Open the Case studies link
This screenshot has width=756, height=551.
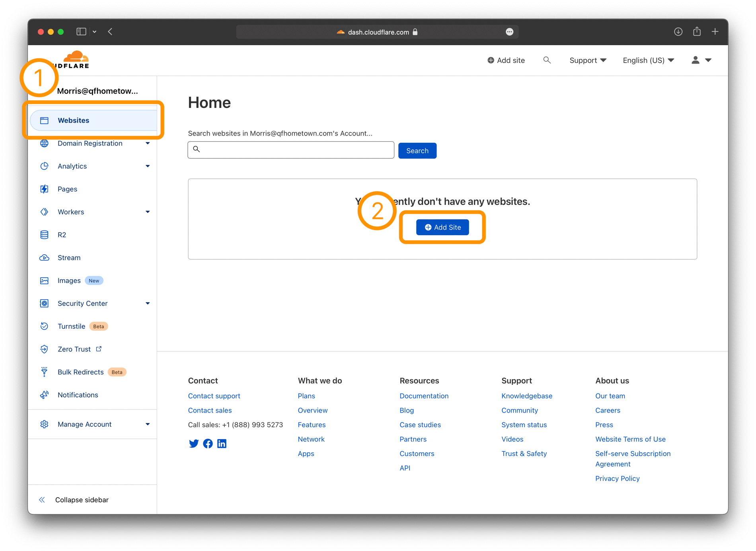(x=420, y=424)
